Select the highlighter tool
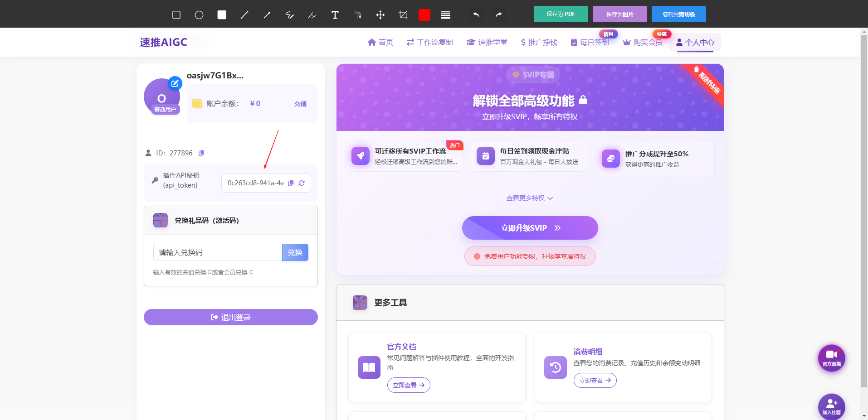This screenshot has width=868, height=420. pyautogui.click(x=312, y=15)
